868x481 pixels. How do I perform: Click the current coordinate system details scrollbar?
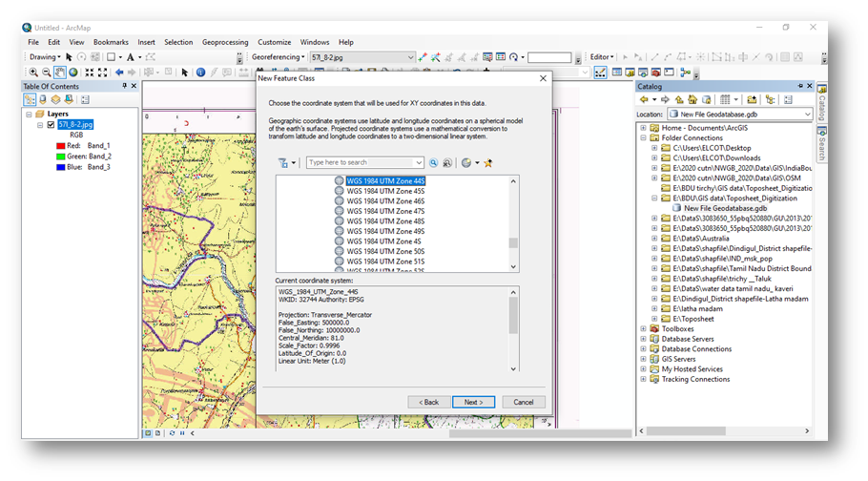point(513,316)
